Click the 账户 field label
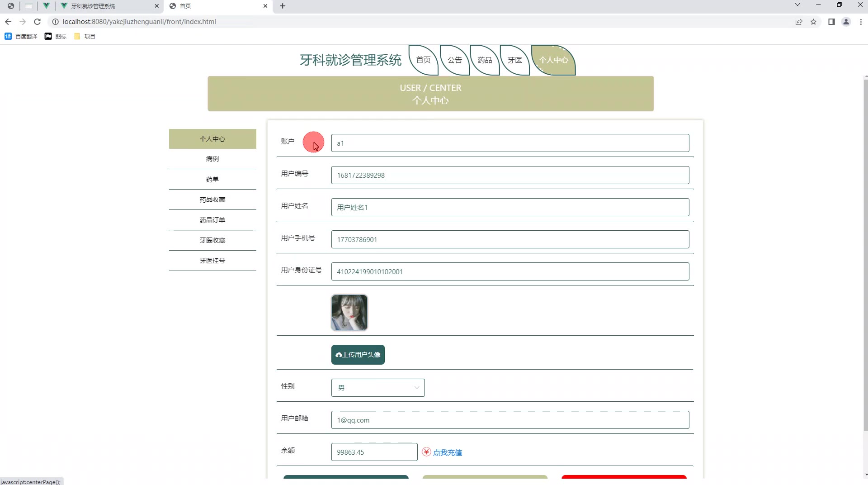868x485 pixels. click(x=288, y=141)
